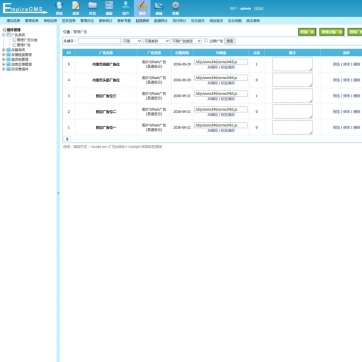This screenshot has width=362, height=362.
Task: Select 管理广告 in the sidebar tree
Action: (x=24, y=44)
